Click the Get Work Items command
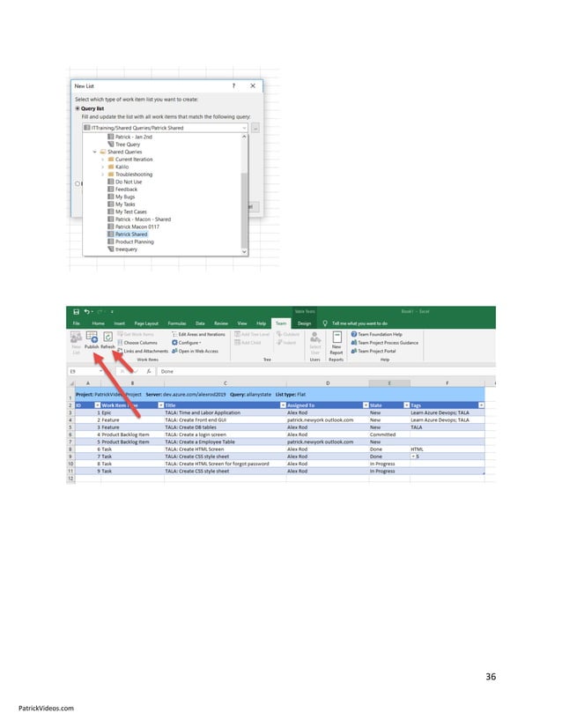This screenshot has height=728, width=562. (x=135, y=334)
